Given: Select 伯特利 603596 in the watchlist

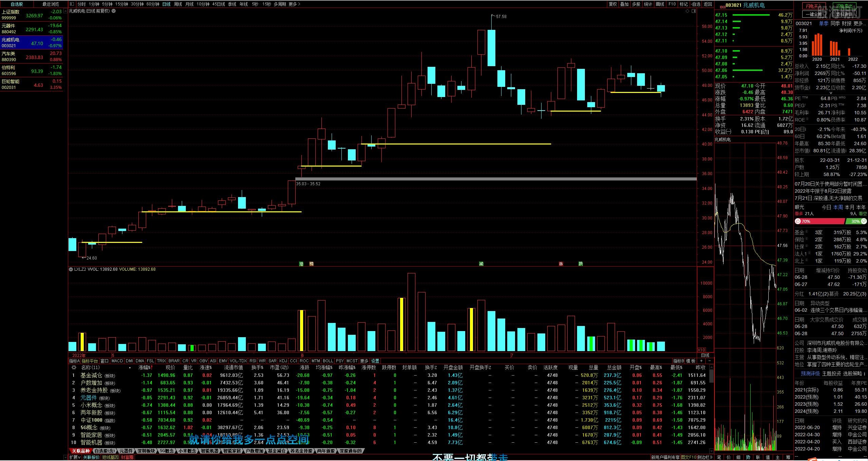Looking at the screenshot, I should (32, 70).
